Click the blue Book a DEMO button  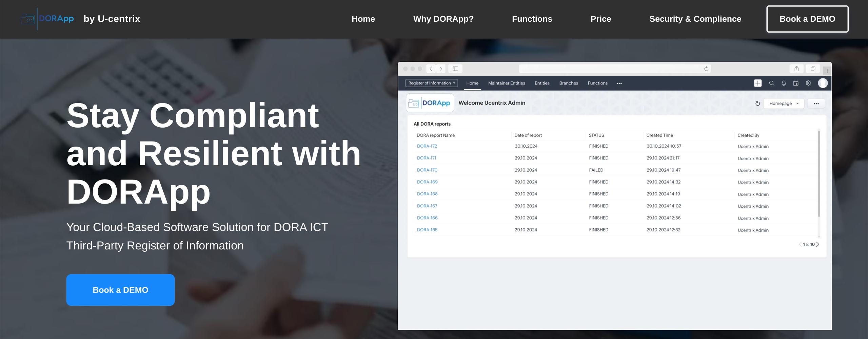click(x=120, y=290)
